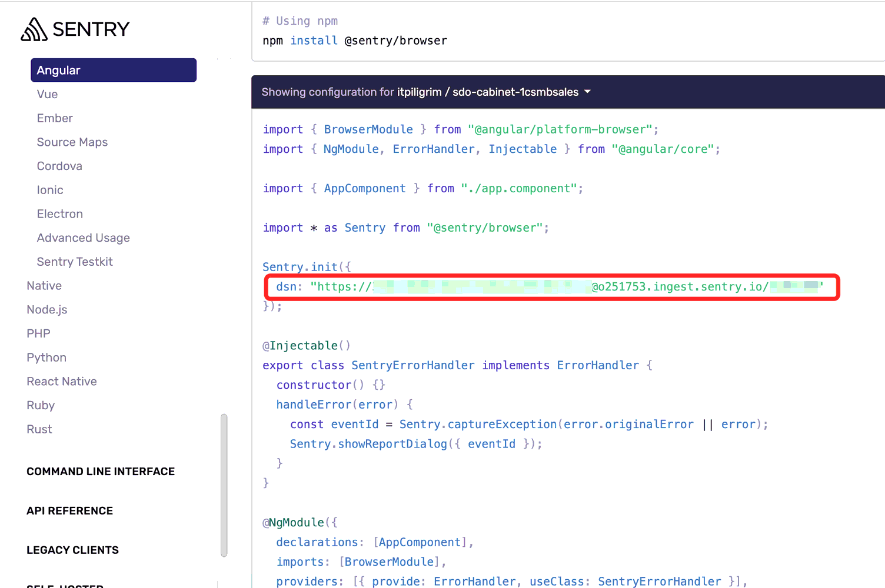Screen dimensions: 885x588
Task: Click the const eventId code line
Action: coord(529,424)
